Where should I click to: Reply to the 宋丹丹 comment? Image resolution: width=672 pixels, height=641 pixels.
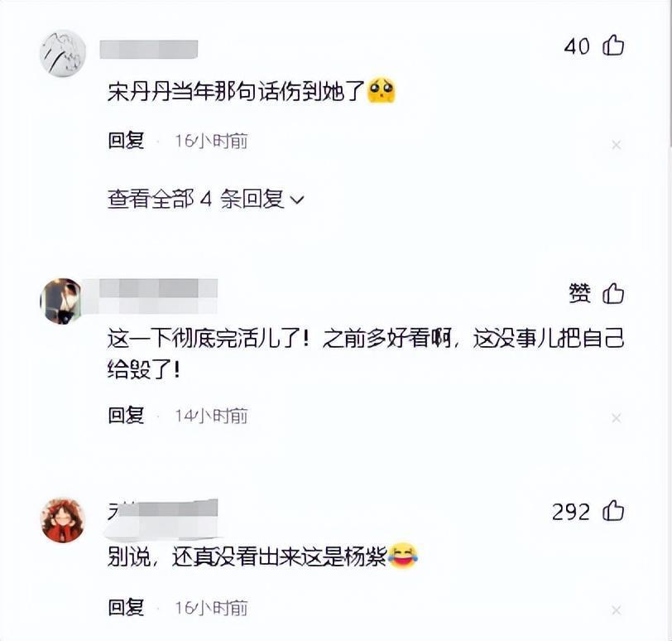tap(126, 141)
